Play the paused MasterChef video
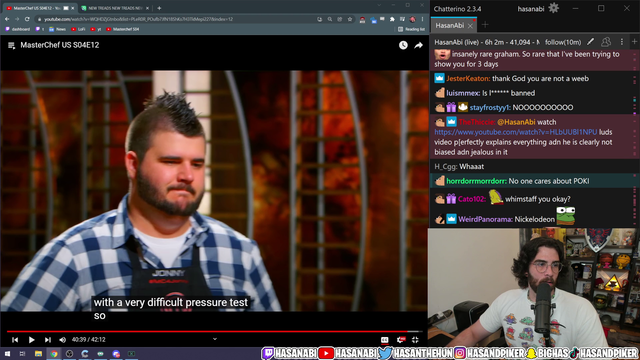This screenshot has width=640, height=360. click(x=31, y=340)
